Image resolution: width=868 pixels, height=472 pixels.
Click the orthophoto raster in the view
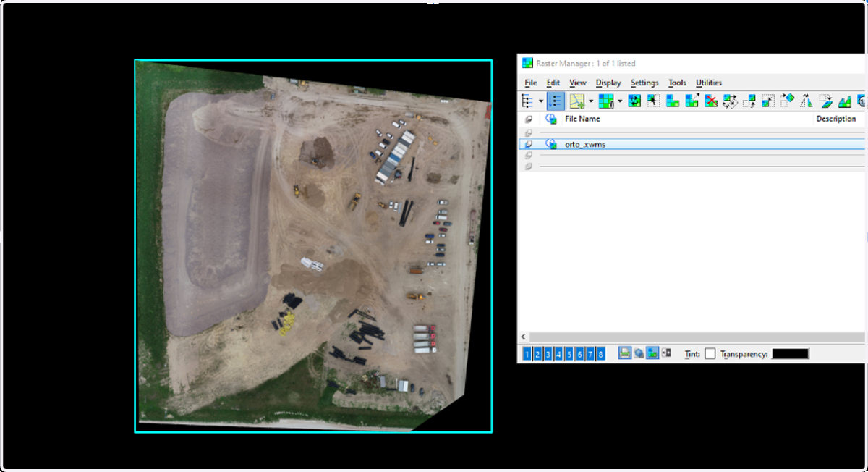click(313, 246)
